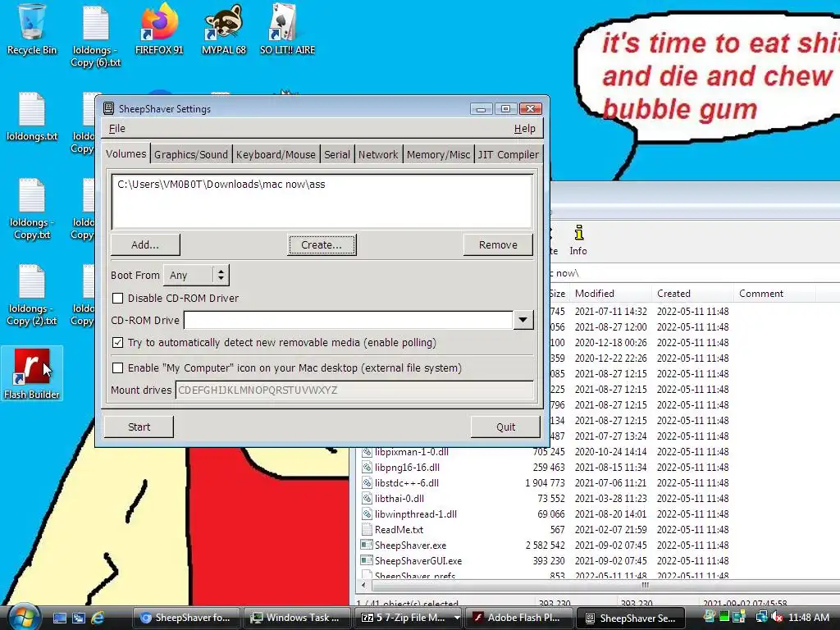
Task: Click the Start button in SheepShaver
Action: [x=139, y=427]
